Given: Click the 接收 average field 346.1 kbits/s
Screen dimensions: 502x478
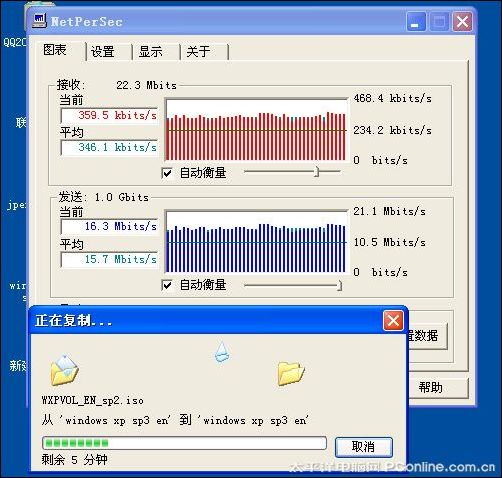Looking at the screenshot, I should (x=109, y=147).
